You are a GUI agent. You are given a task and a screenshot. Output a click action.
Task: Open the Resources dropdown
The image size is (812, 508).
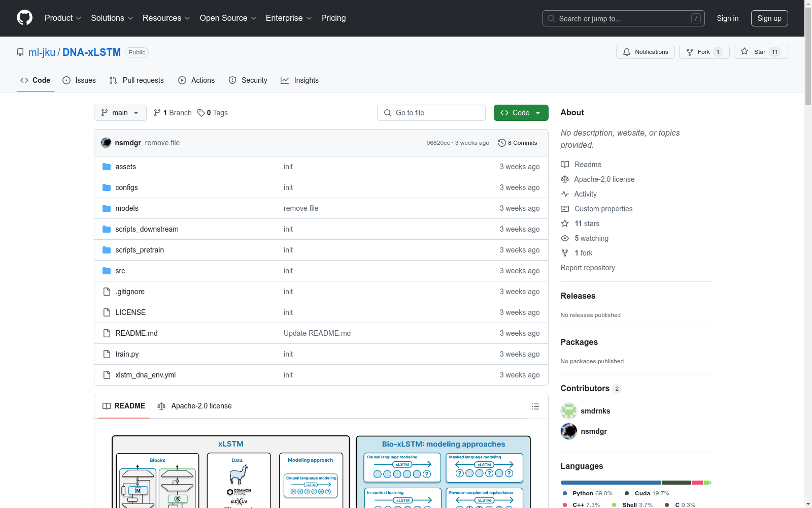(x=166, y=18)
